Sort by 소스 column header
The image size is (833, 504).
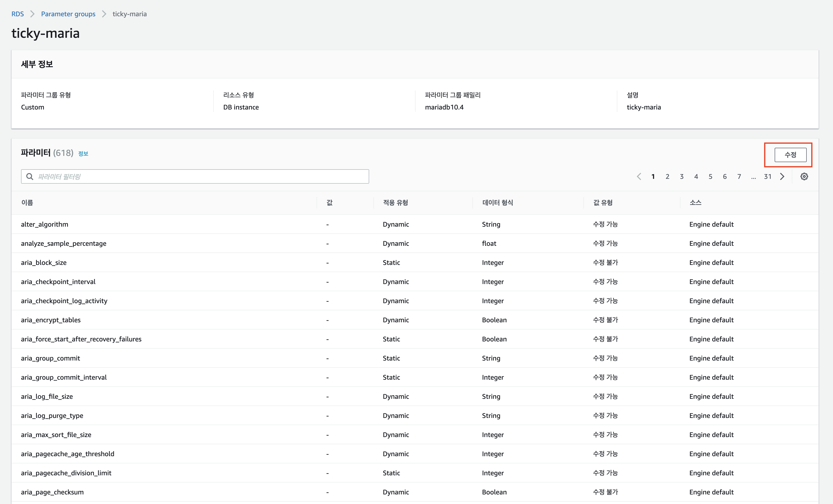pyautogui.click(x=695, y=203)
